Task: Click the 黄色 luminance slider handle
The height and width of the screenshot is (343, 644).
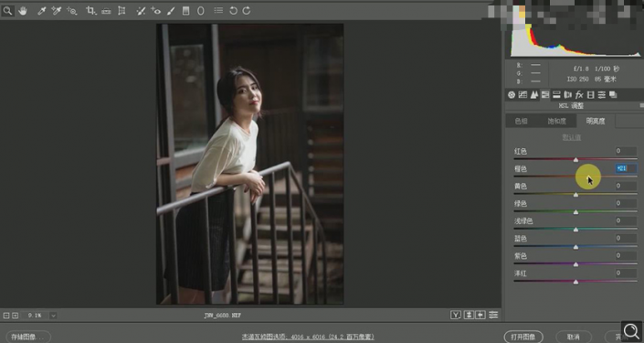Action: click(x=575, y=195)
